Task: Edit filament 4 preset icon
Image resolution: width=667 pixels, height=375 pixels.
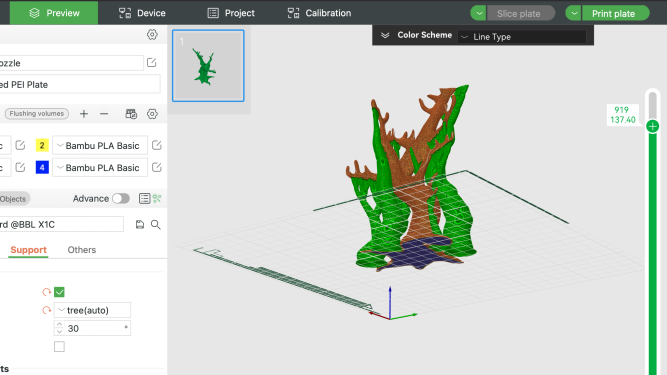Action: [x=157, y=167]
